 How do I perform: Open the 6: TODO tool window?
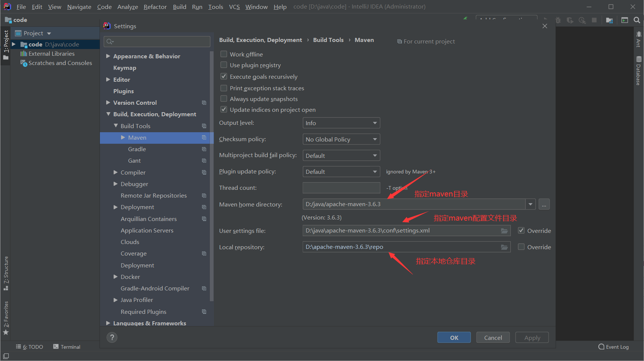29,347
